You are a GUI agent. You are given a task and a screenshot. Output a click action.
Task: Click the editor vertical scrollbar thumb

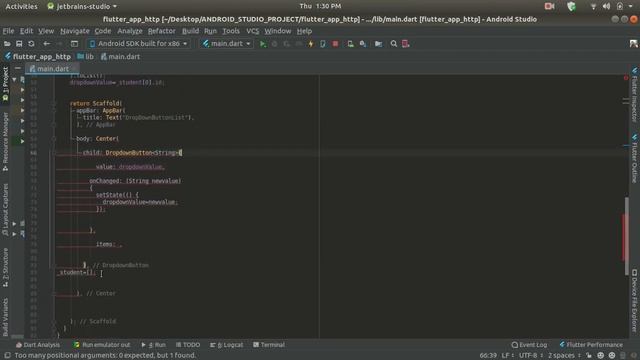pos(627,236)
